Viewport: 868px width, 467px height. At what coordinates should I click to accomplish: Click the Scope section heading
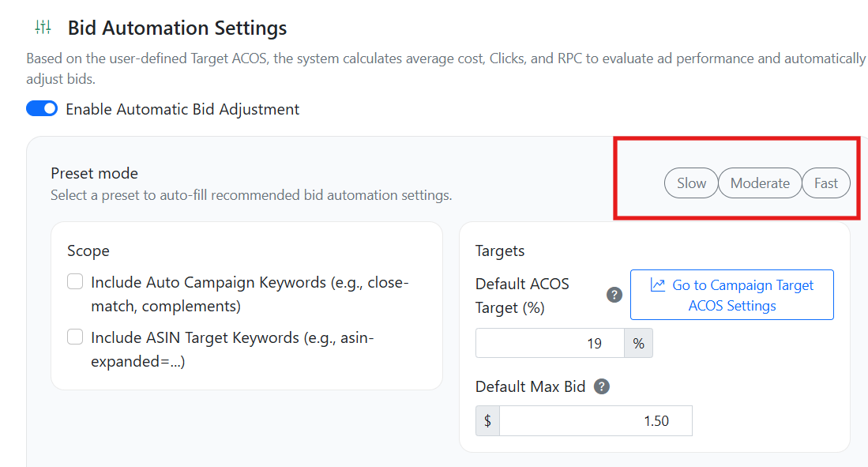click(88, 250)
